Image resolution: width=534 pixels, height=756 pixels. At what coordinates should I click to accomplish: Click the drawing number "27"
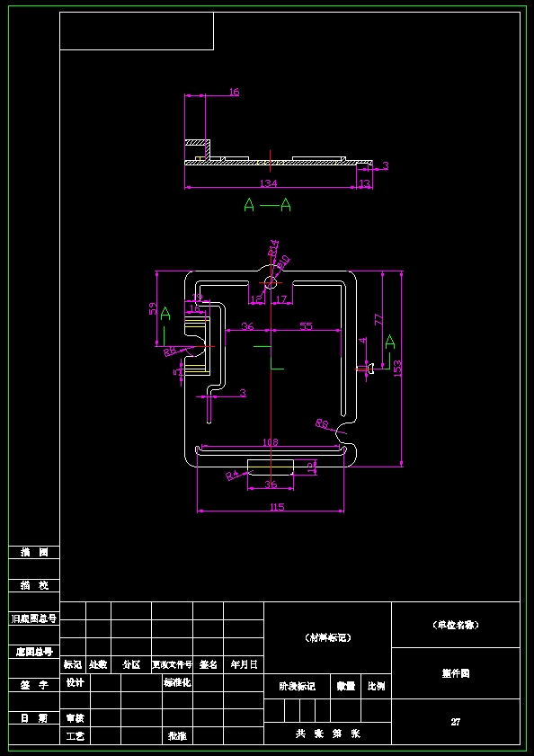tap(456, 722)
